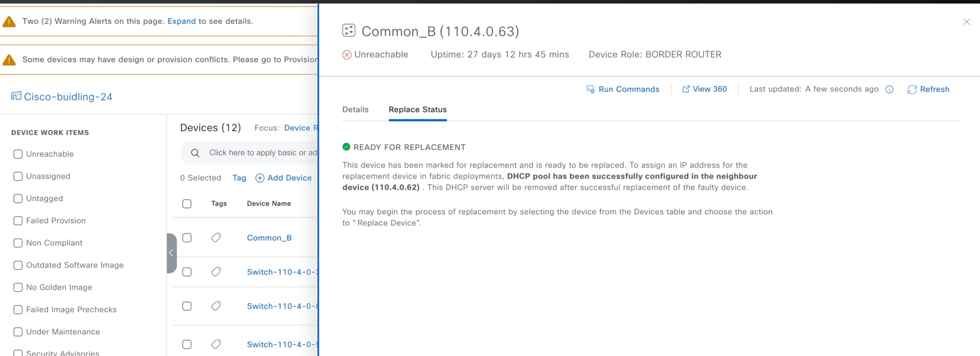Click the tag icon in Switch-110-4-0-3 row
The height and width of the screenshot is (356, 980).
tap(216, 272)
